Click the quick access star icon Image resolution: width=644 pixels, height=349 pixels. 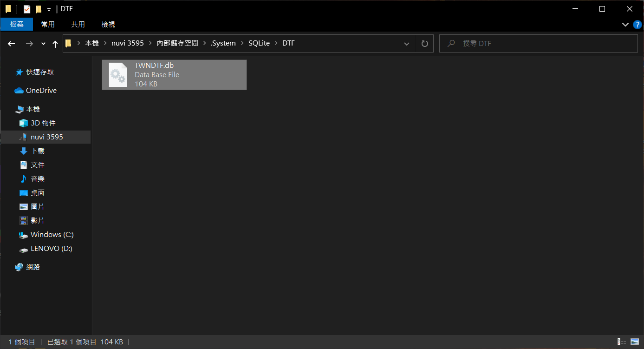tap(19, 72)
